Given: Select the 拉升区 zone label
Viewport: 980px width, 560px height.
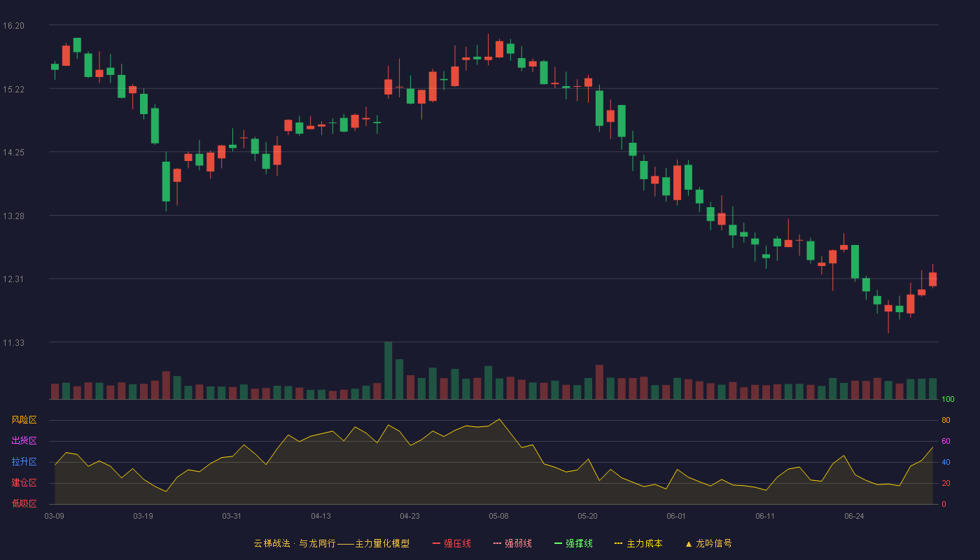Looking at the screenshot, I should point(24,462).
